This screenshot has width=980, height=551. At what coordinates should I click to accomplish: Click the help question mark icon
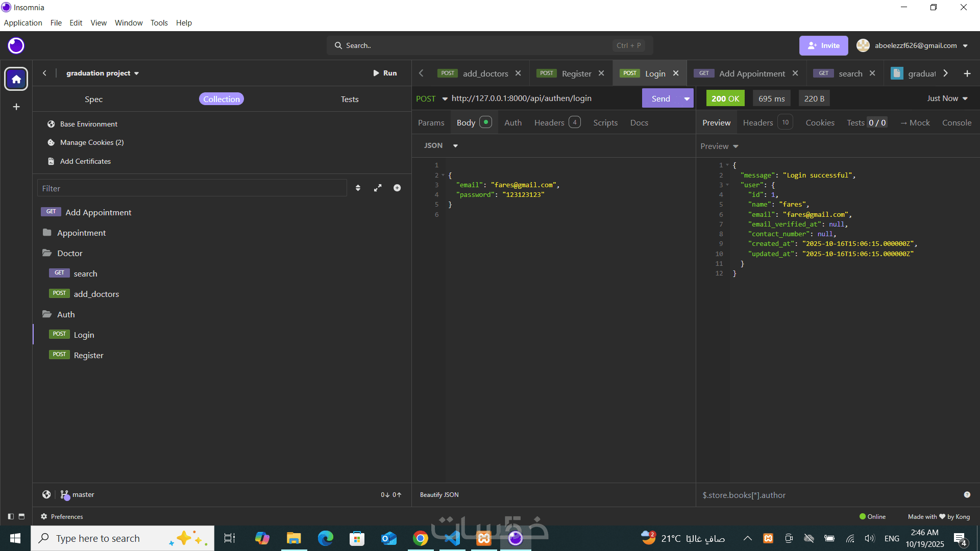(x=967, y=495)
